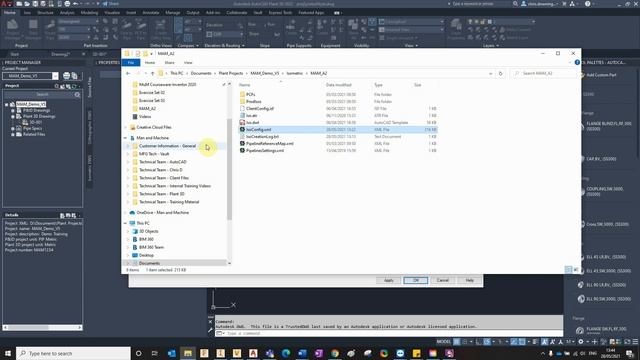The height and width of the screenshot is (360, 640).
Task: Expand the P&ID Drawings node
Action: tap(13, 111)
